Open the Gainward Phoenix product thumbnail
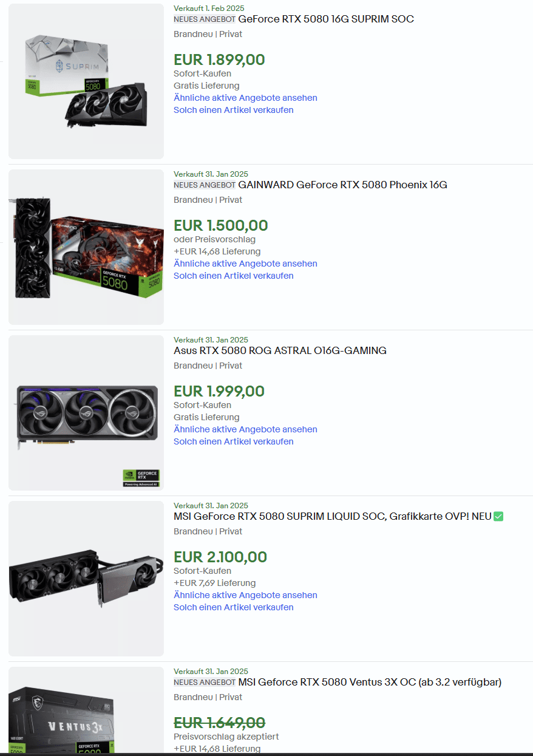Viewport: 533px width, 756px height. pos(86,247)
